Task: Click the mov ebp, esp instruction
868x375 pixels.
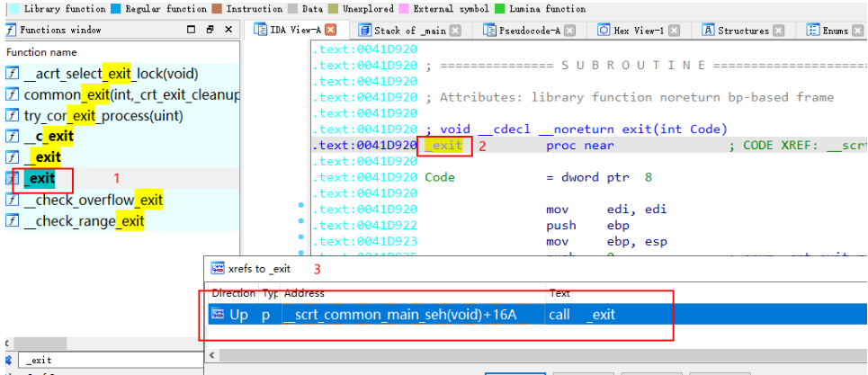Action: 606,242
